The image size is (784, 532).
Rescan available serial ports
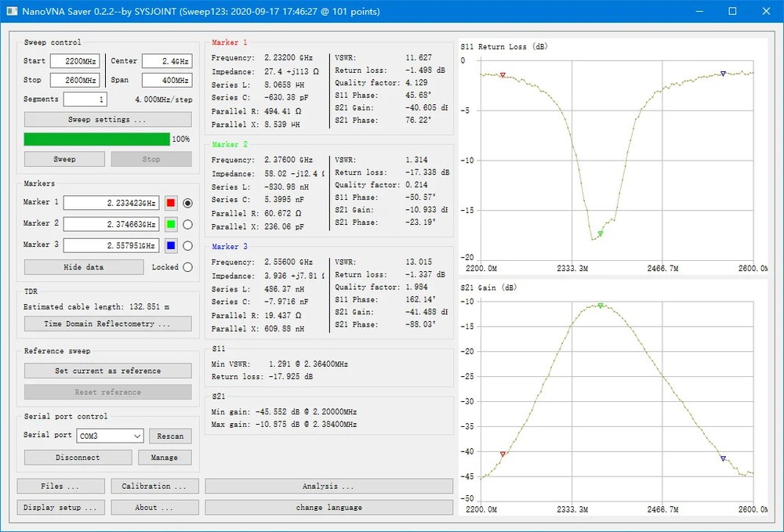[x=170, y=436]
